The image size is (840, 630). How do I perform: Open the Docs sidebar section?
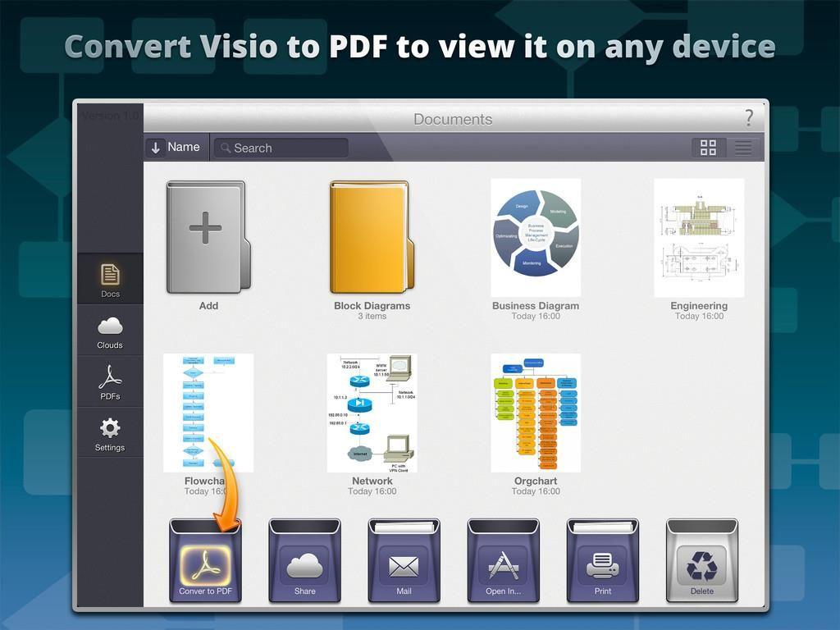click(x=110, y=279)
